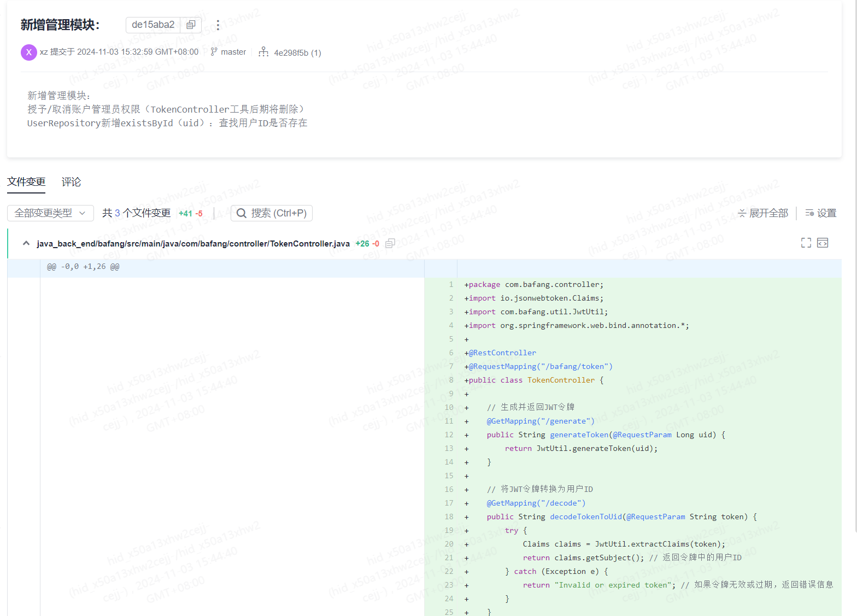Open the 设置 diff settings
Screen dimensions: 857x616
[x=821, y=213]
